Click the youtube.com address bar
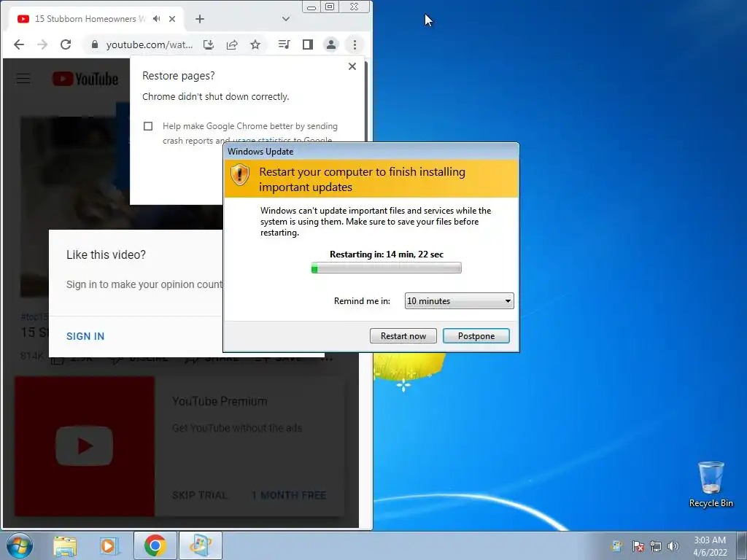 [x=149, y=44]
